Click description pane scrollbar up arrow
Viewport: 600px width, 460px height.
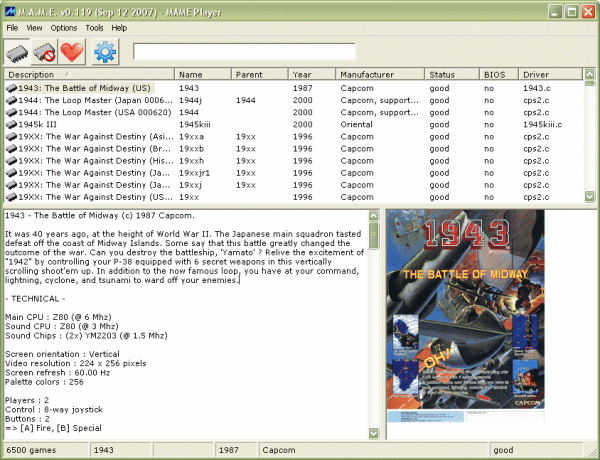coord(373,215)
